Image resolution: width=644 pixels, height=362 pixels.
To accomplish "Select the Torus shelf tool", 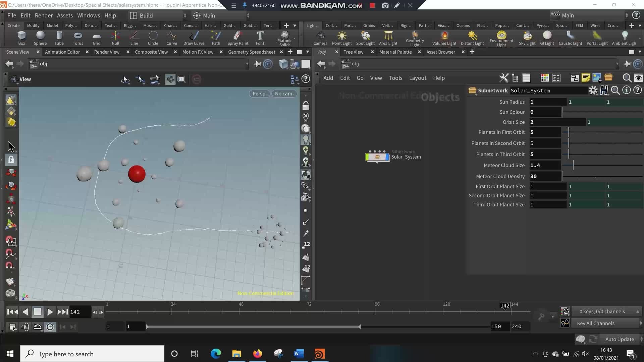I will (x=78, y=37).
